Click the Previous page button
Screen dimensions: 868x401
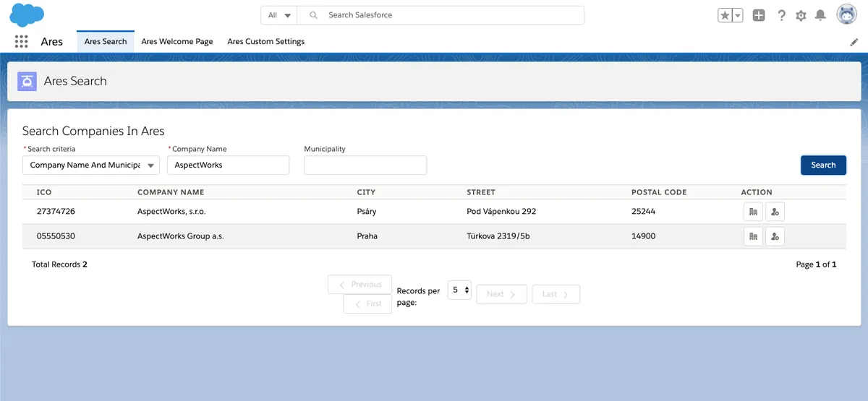pos(360,285)
